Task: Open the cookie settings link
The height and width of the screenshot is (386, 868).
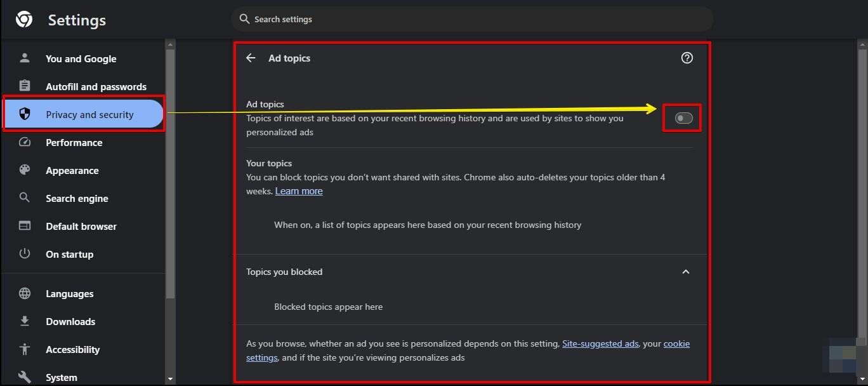Action: pos(676,343)
